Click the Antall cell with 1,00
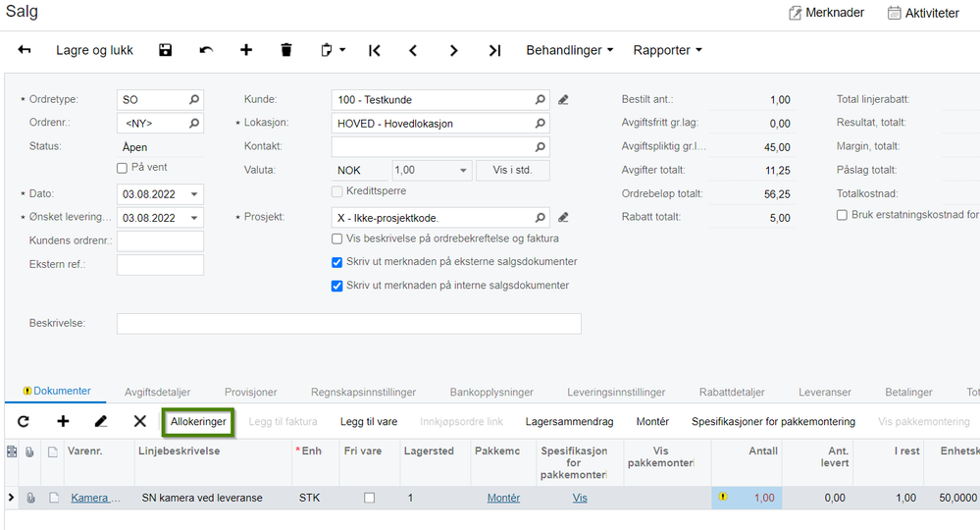This screenshot has width=980, height=530. [747, 499]
